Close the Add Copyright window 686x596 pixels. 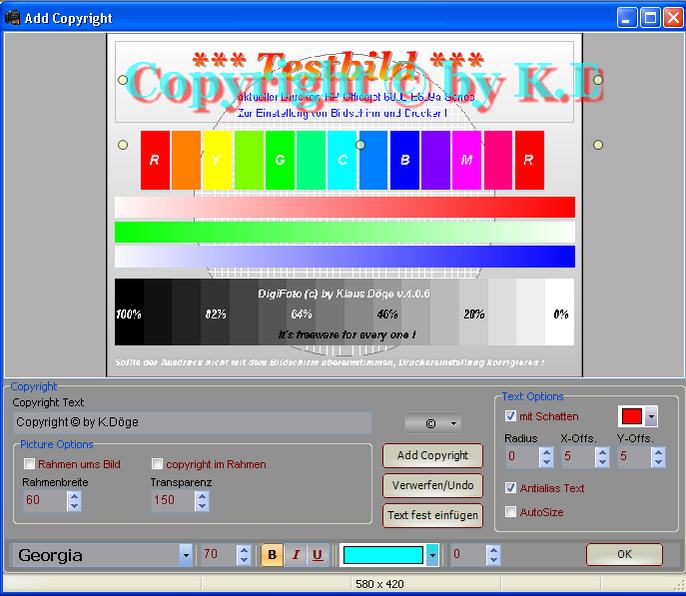click(673, 18)
